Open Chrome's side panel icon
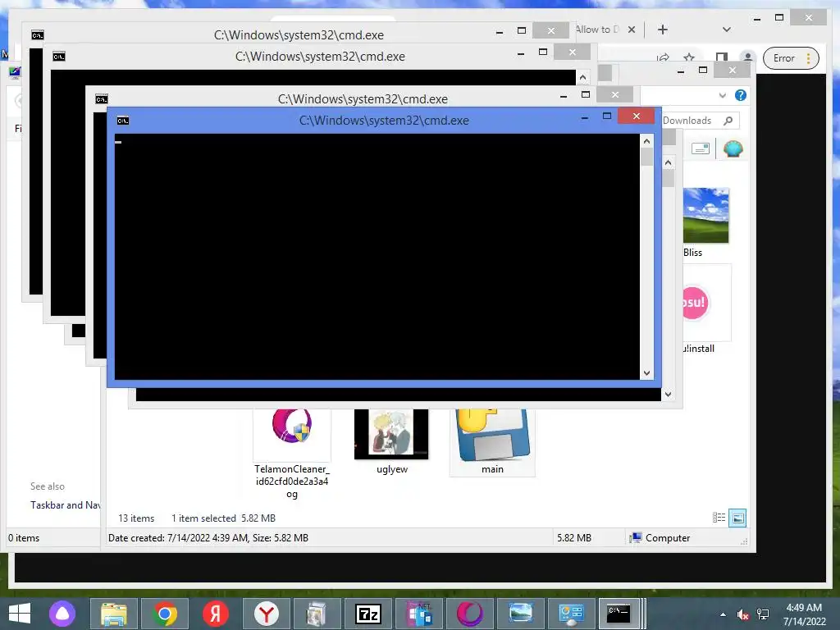The height and width of the screenshot is (630, 840). (722, 57)
